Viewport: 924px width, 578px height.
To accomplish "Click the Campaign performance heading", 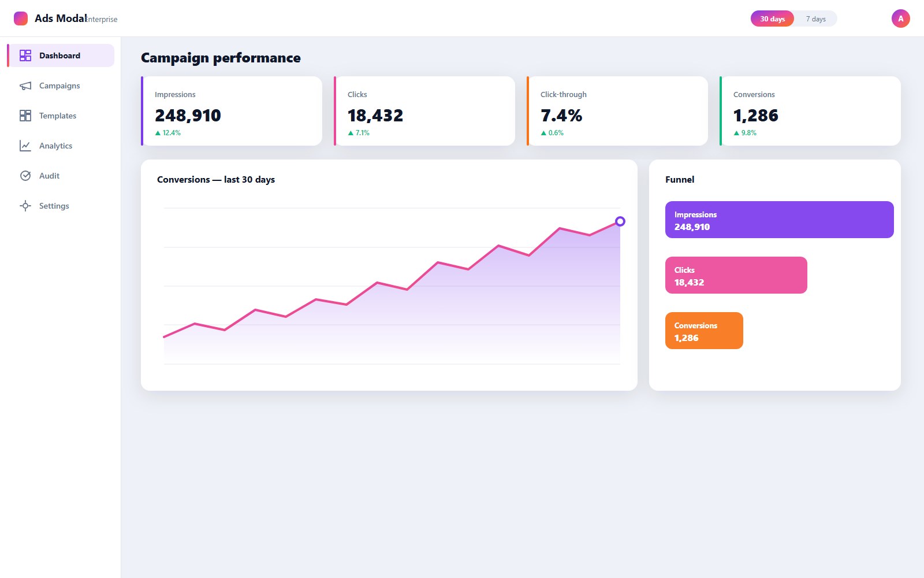I will [221, 58].
